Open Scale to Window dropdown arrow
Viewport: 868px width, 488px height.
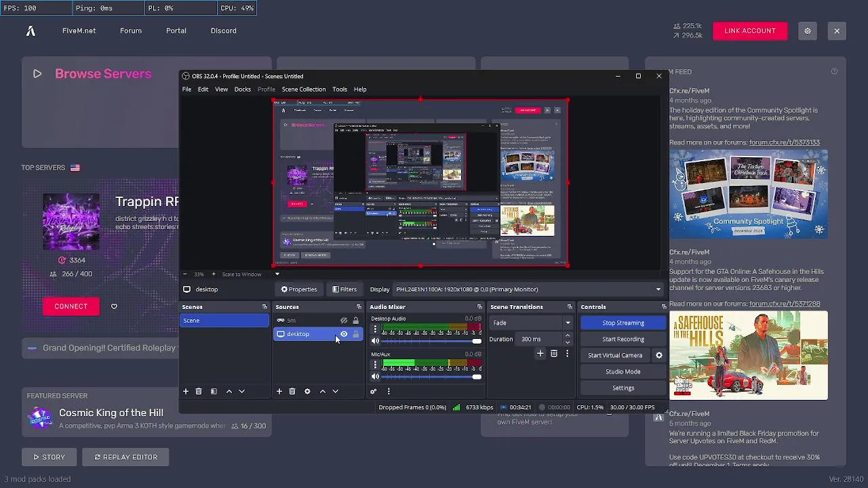(x=277, y=274)
